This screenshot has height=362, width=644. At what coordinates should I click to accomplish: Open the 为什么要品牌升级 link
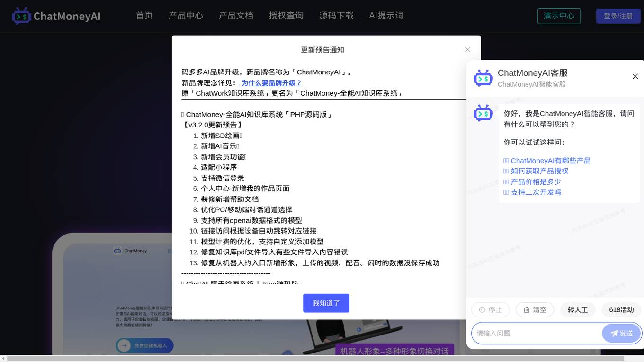click(x=270, y=83)
